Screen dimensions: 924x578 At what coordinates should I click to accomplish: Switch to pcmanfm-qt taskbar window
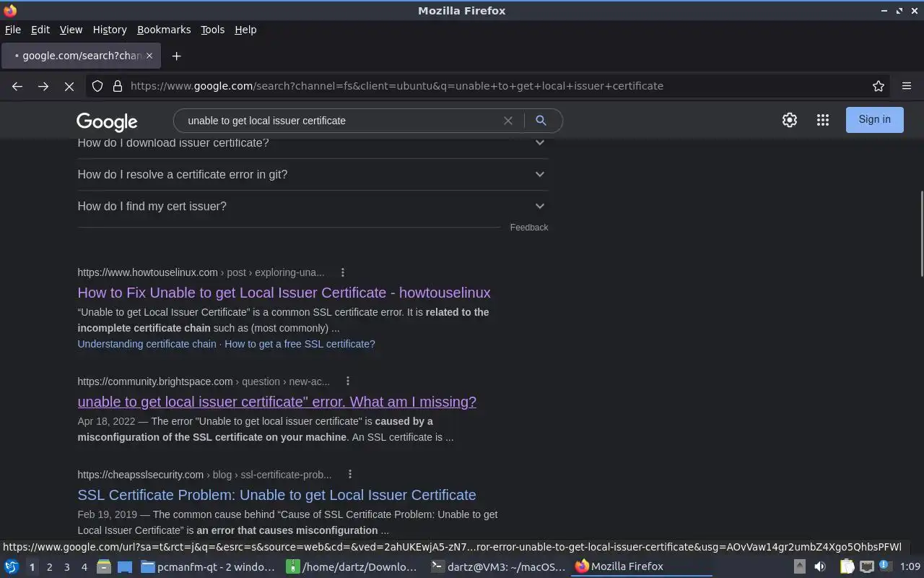pyautogui.click(x=208, y=567)
